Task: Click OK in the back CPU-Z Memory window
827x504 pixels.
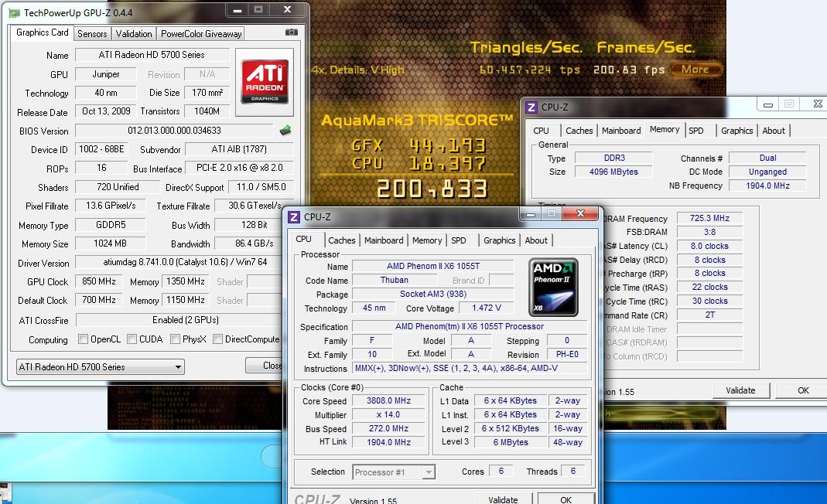Action: [x=803, y=390]
